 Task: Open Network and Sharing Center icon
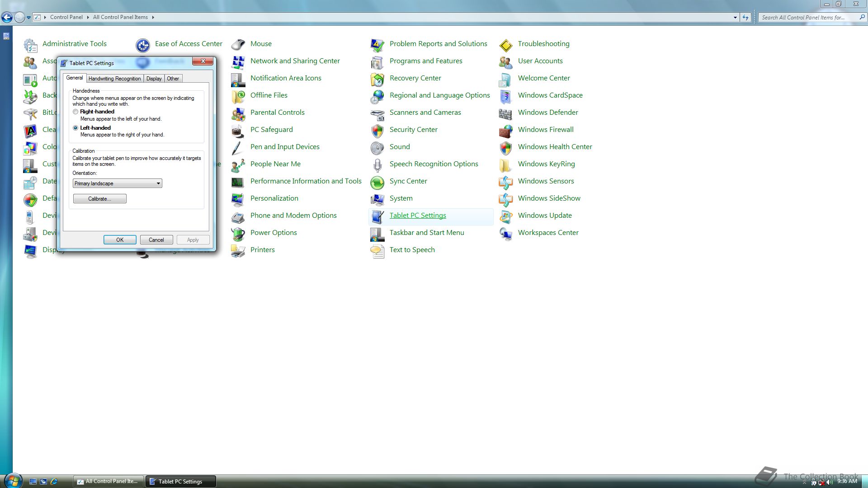(x=238, y=61)
